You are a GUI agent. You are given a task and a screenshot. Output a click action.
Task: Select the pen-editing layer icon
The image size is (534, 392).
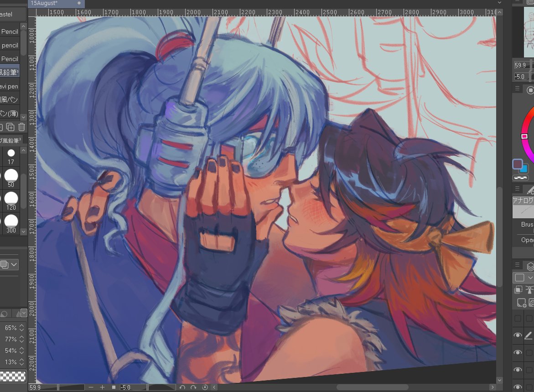click(x=528, y=335)
